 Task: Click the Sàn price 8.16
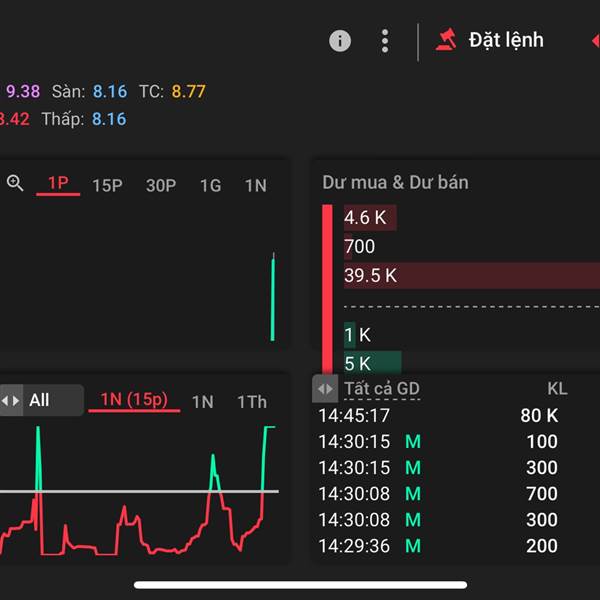(110, 91)
